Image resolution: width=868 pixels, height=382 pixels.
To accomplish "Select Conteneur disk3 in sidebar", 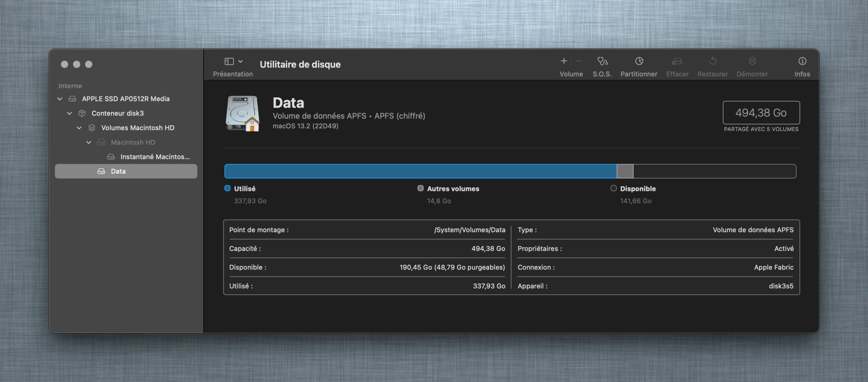I will tap(126, 113).
